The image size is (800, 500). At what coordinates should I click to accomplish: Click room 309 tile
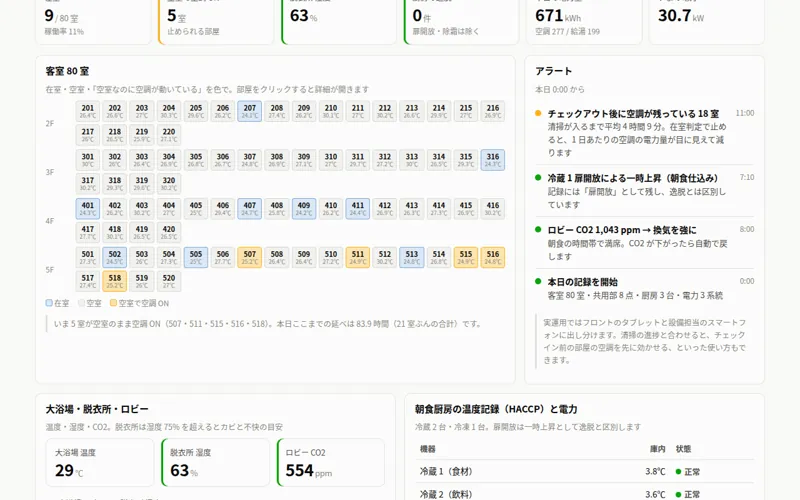click(x=304, y=160)
